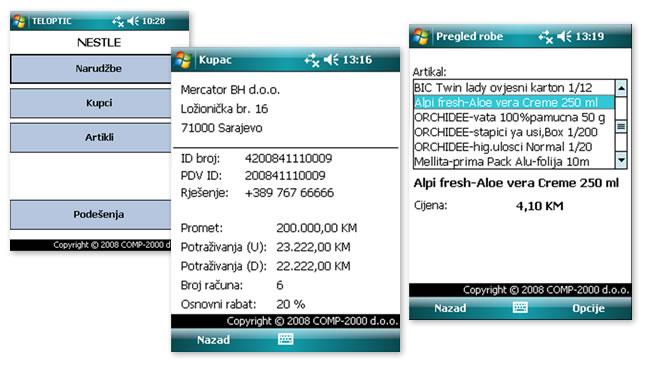Click the 13:19 clock in Pregled robe
The height and width of the screenshot is (366, 650).
tap(589, 36)
